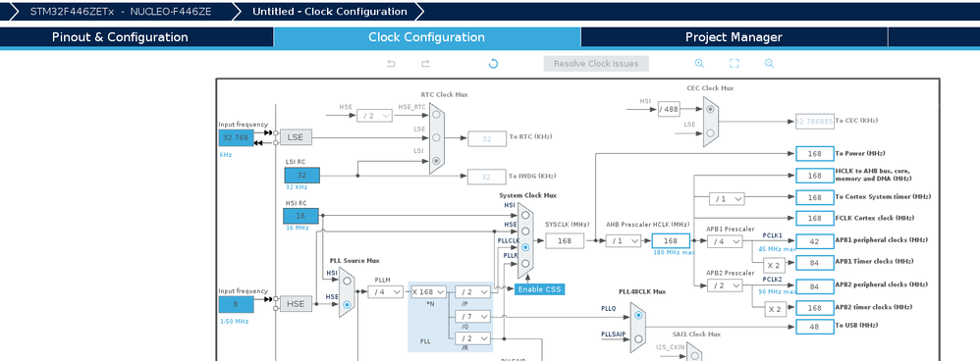
Task: Click the To Power 168 MHz field
Action: [x=814, y=154]
